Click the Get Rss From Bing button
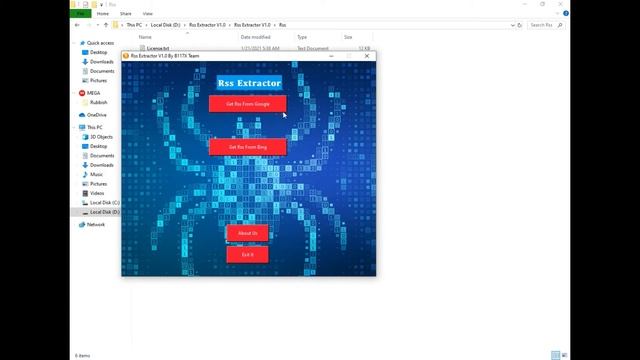Screen dimensions: 640x360 (248, 147)
